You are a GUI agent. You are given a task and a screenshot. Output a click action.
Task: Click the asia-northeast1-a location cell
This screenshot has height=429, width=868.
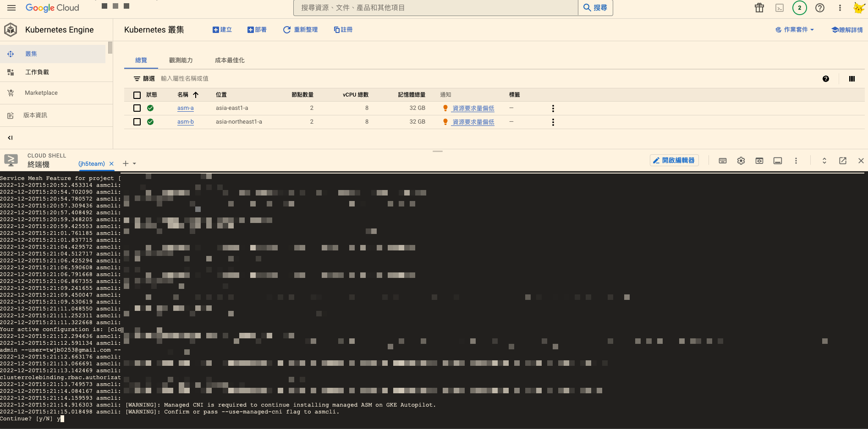[x=239, y=122]
